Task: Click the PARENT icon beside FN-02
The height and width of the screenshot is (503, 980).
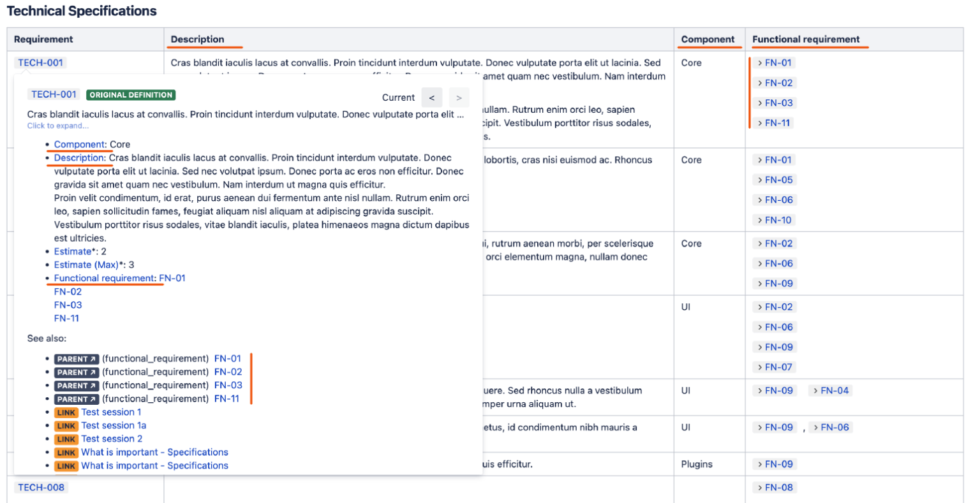Action: (76, 372)
